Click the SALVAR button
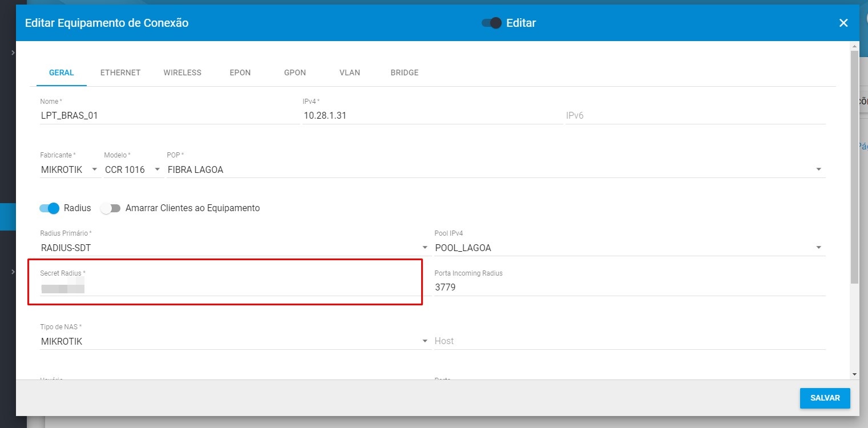Viewport: 868px width, 428px height. pos(825,398)
